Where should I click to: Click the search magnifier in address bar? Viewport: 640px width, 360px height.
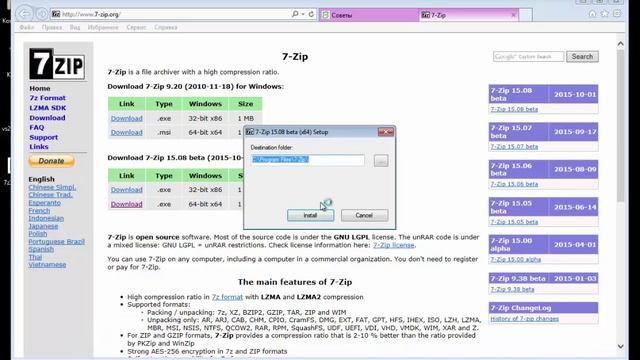point(295,14)
